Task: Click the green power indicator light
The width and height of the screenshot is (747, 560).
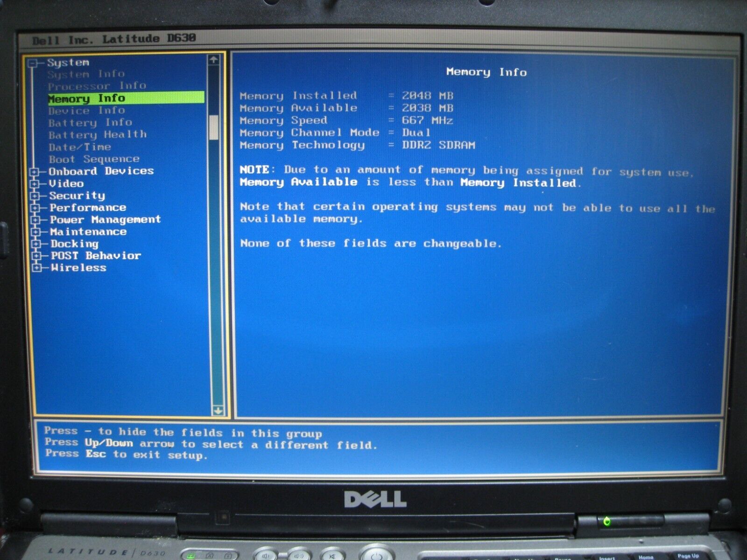Action: click(606, 521)
